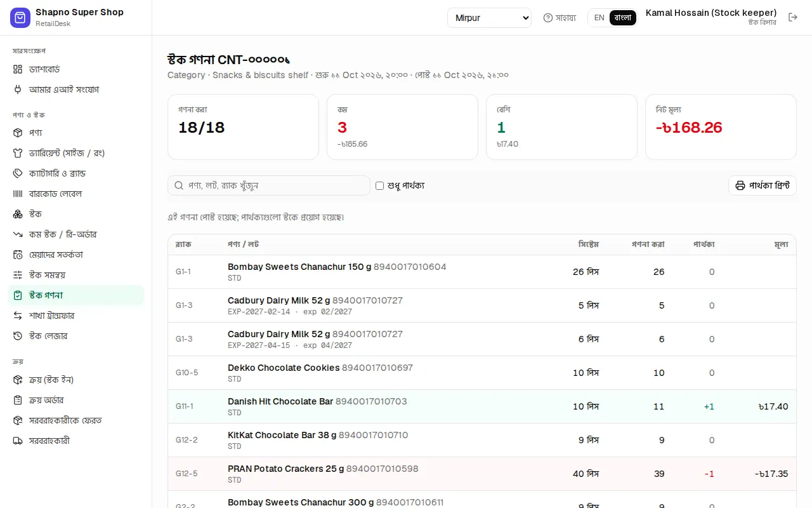Click the barcode icon for বারকোড লেবেল
This screenshot has width=812, height=508.
[x=18, y=194]
